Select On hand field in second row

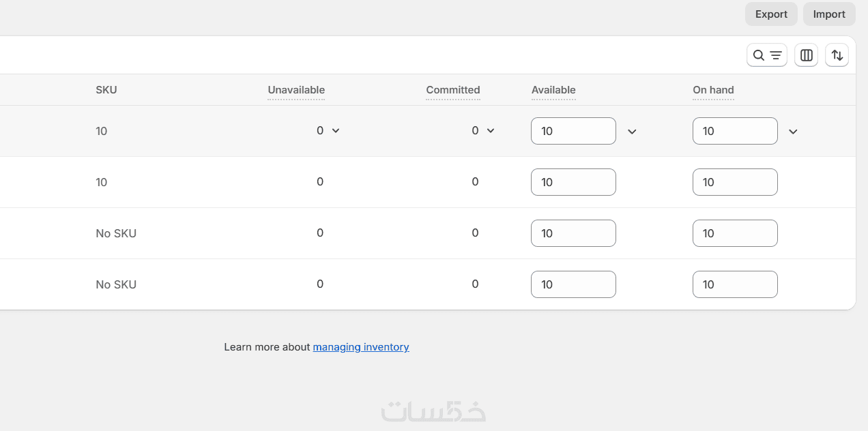(x=735, y=182)
